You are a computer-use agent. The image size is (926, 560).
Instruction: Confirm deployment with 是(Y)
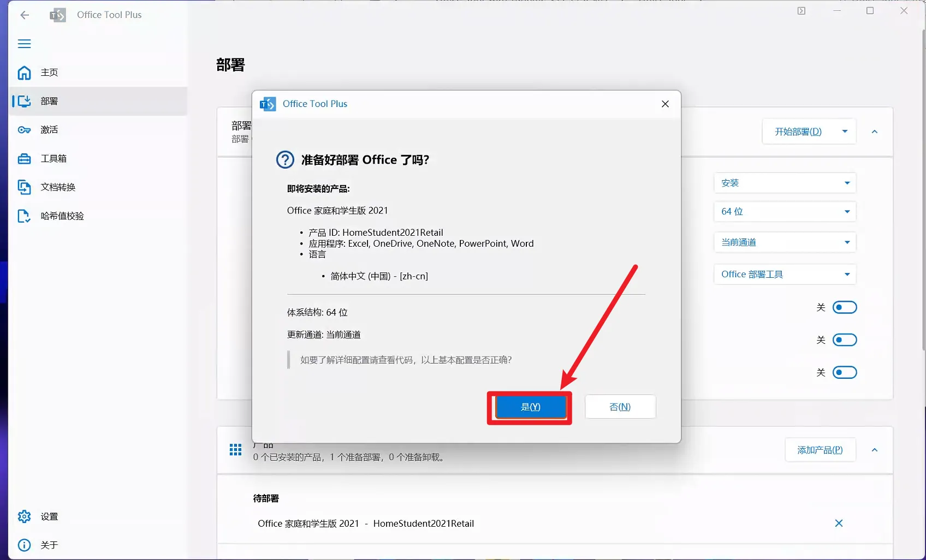click(531, 407)
